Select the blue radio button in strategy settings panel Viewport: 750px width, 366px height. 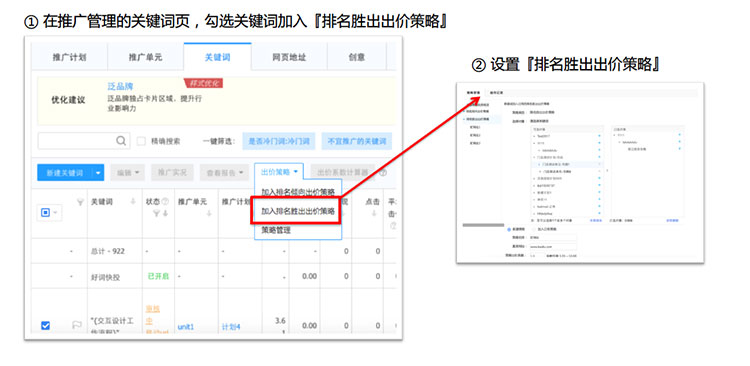point(509,229)
